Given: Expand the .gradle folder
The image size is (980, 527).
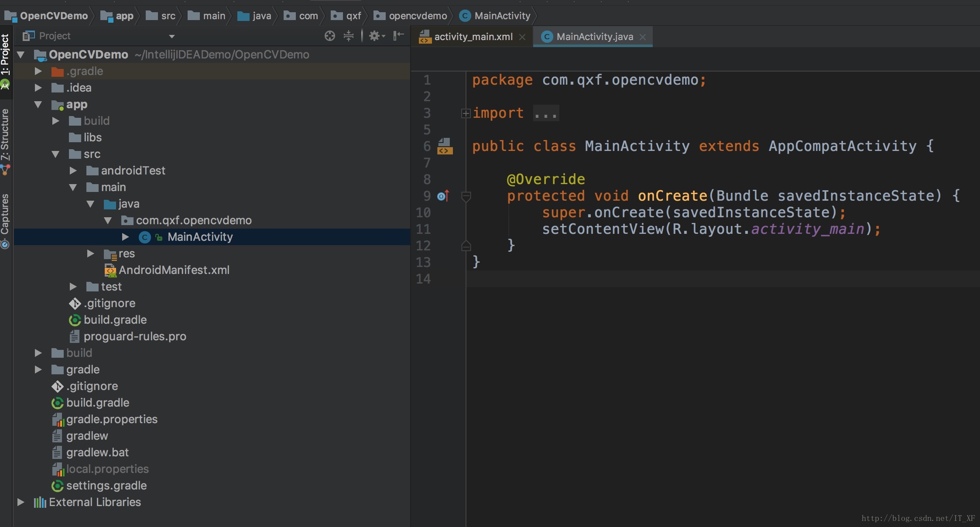Looking at the screenshot, I should 38,71.
